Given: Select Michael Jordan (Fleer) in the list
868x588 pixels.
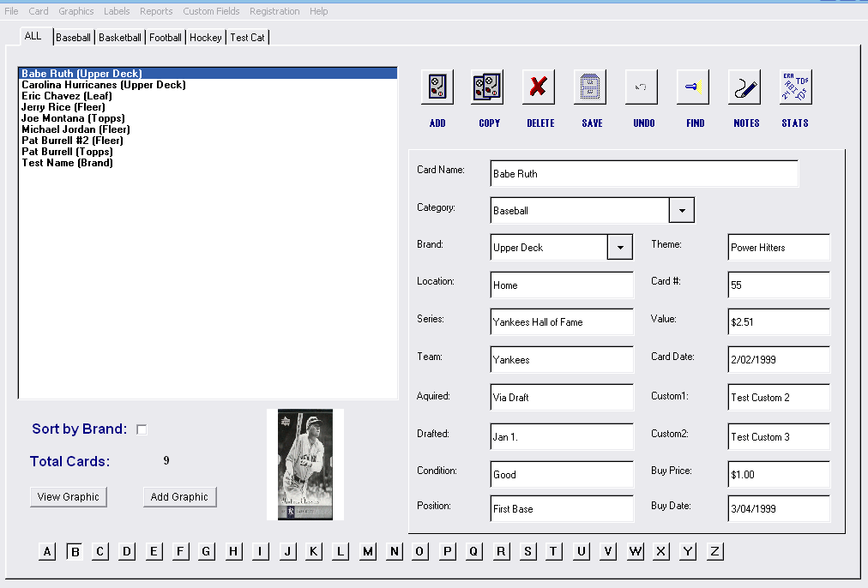Looking at the screenshot, I should point(75,129).
